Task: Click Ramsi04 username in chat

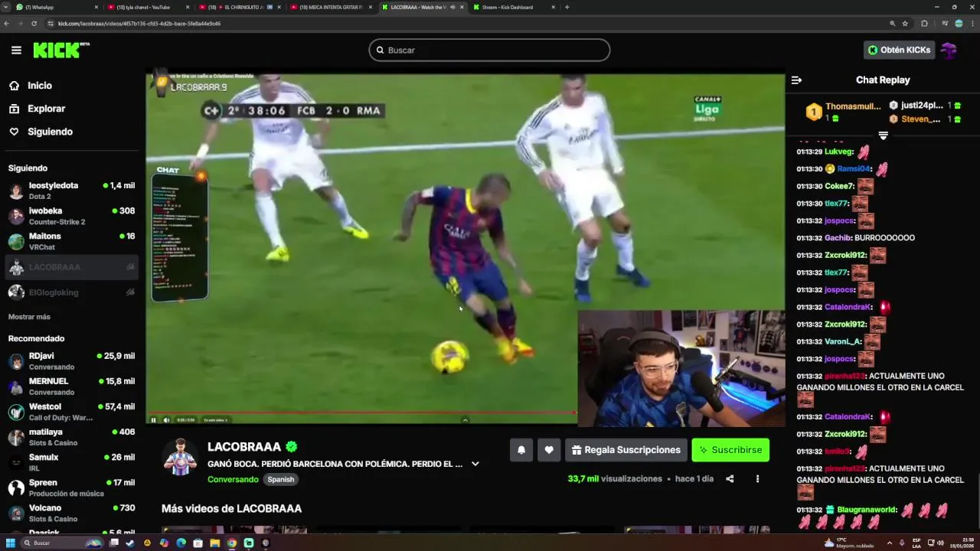Action: [854, 169]
